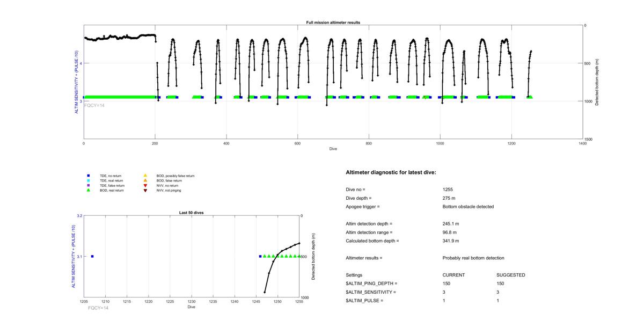
Task: Click the 'FQCY=14' annotation in the top chart
Action: click(x=94, y=105)
